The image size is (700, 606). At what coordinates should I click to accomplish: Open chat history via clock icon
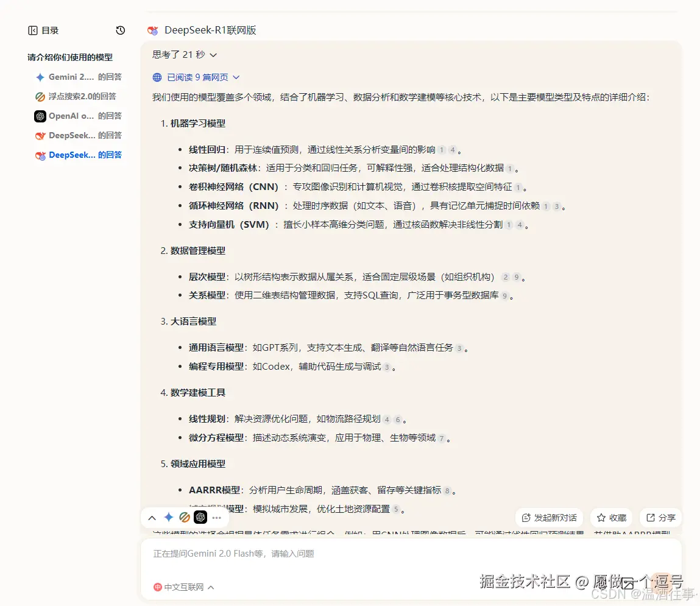[x=120, y=29]
